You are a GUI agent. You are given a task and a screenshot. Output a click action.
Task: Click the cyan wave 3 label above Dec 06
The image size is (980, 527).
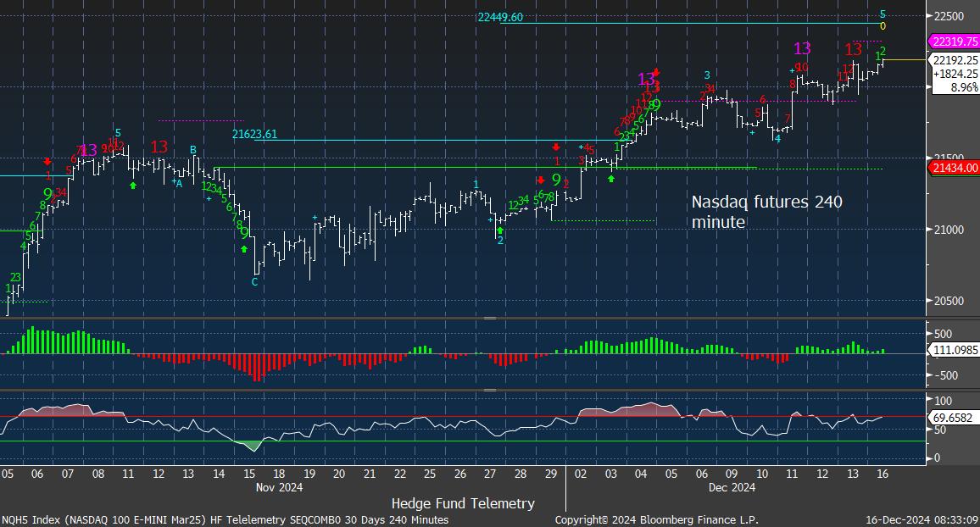(x=707, y=75)
